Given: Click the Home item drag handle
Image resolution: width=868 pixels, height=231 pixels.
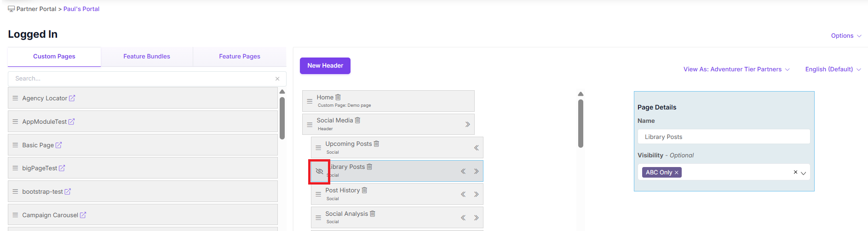Looking at the screenshot, I should [x=310, y=101].
